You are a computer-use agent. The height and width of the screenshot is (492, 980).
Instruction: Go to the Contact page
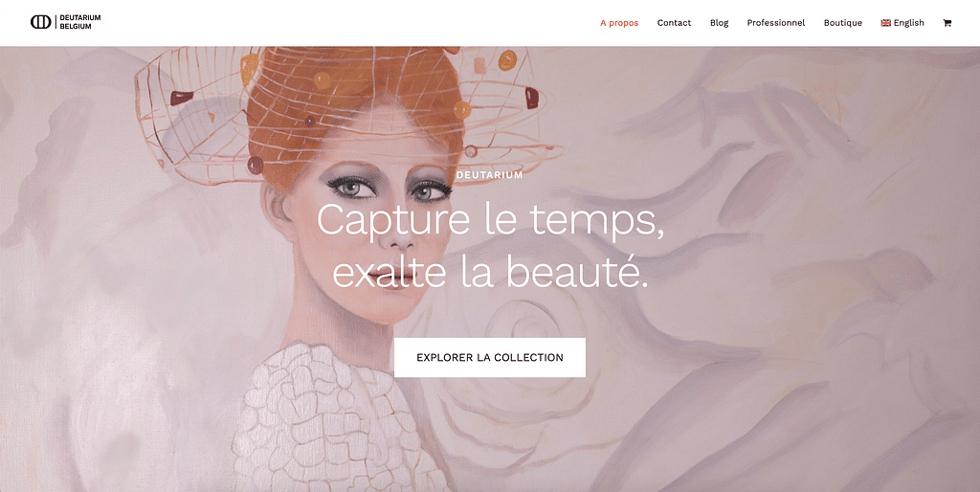pos(674,23)
